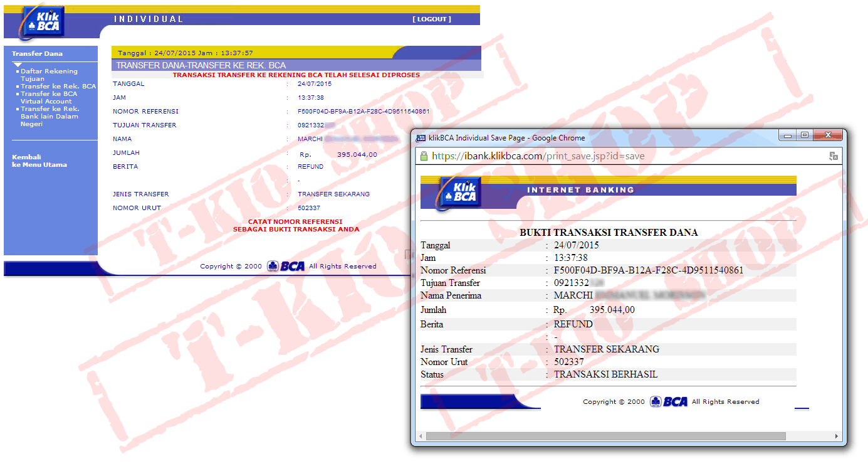
Task: Click the green padlock icon in address bar
Action: click(x=424, y=156)
